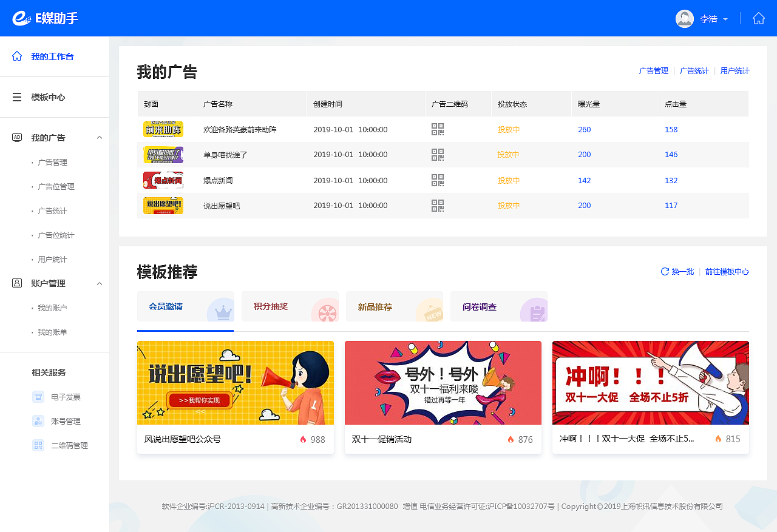777x532 pixels.
Task: Click flame icon beside 988
Action: coord(304,439)
